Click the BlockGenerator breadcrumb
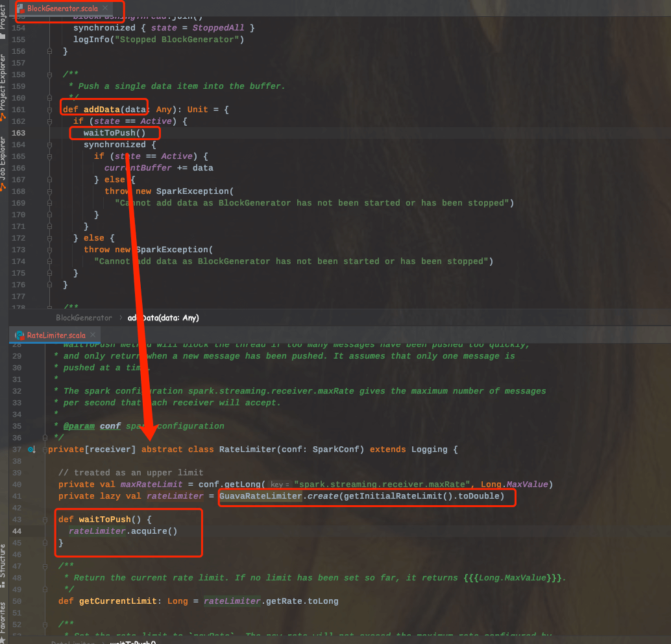 [84, 318]
